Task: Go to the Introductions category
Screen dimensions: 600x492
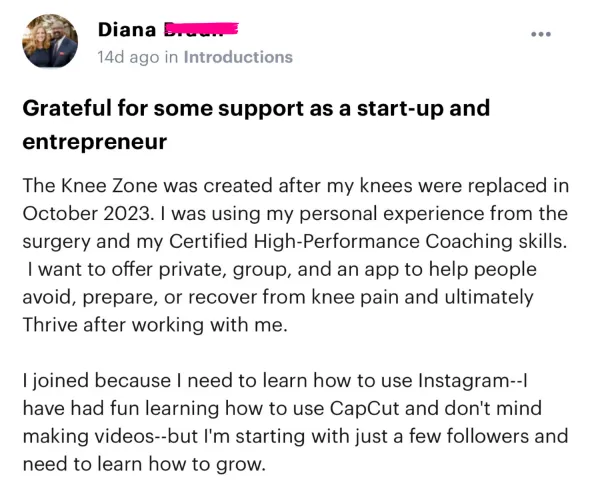Action: click(x=238, y=57)
